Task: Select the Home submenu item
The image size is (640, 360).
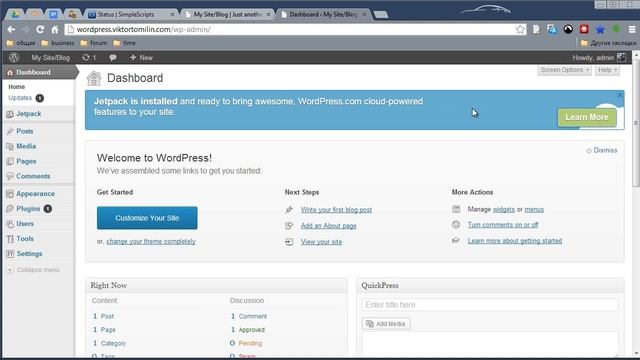Action: 17,87
